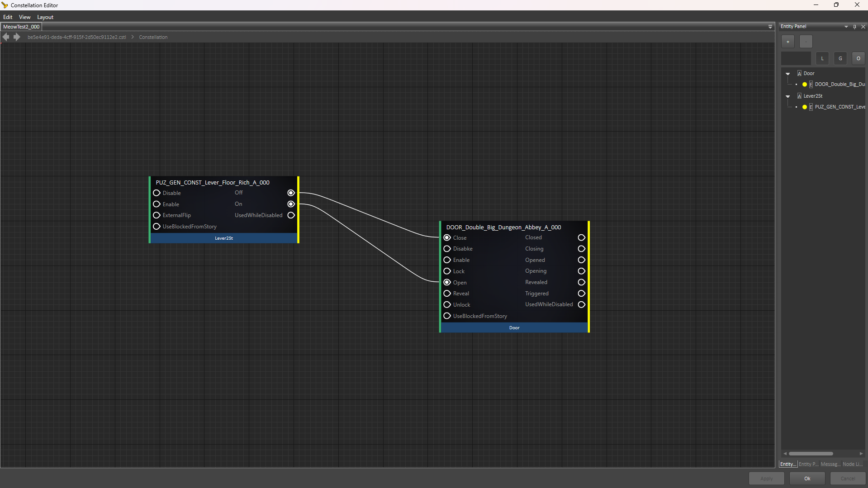Select the PUZ_GEN_CONST_Leve tree entry
The image size is (868, 488).
coord(840,107)
